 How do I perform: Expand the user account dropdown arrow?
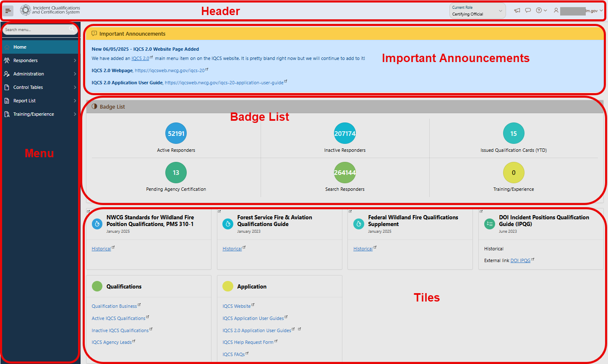click(x=601, y=11)
